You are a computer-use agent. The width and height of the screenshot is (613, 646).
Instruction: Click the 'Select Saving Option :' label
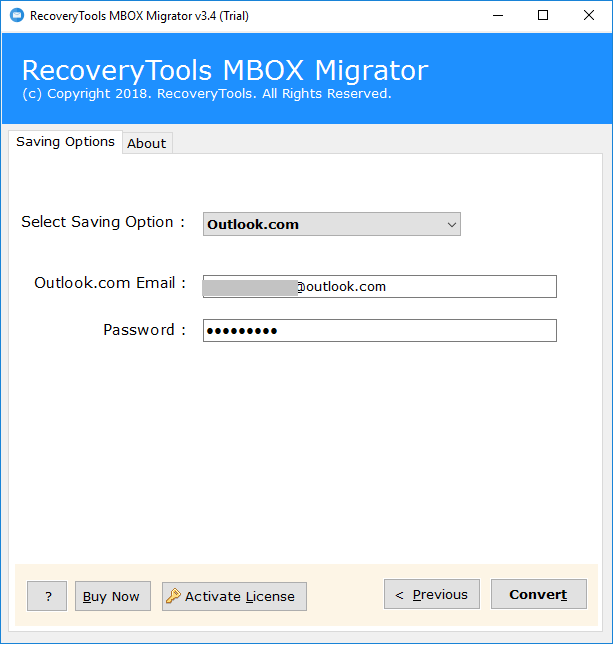click(x=103, y=222)
